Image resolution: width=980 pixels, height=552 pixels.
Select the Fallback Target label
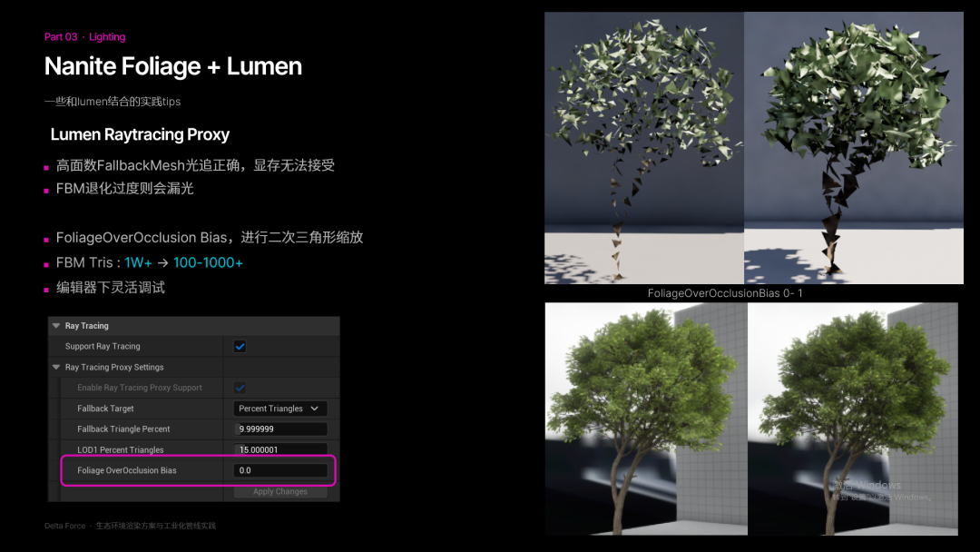(x=105, y=409)
